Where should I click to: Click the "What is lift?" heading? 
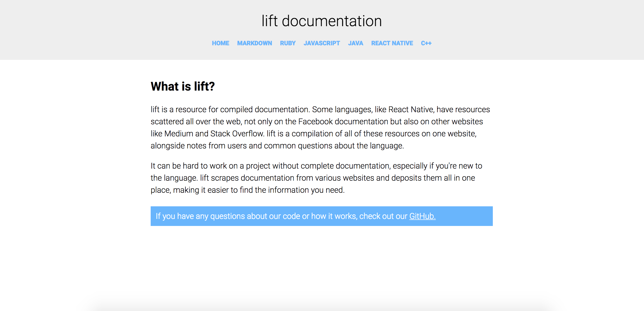183,86
